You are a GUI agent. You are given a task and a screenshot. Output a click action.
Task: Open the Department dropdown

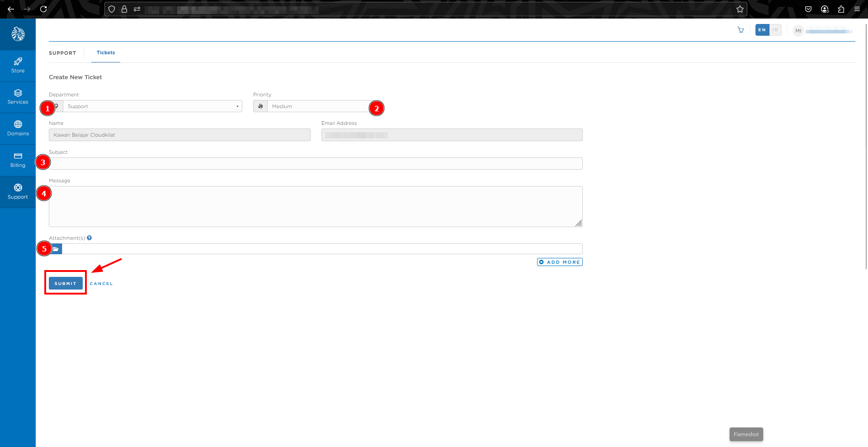(x=152, y=106)
